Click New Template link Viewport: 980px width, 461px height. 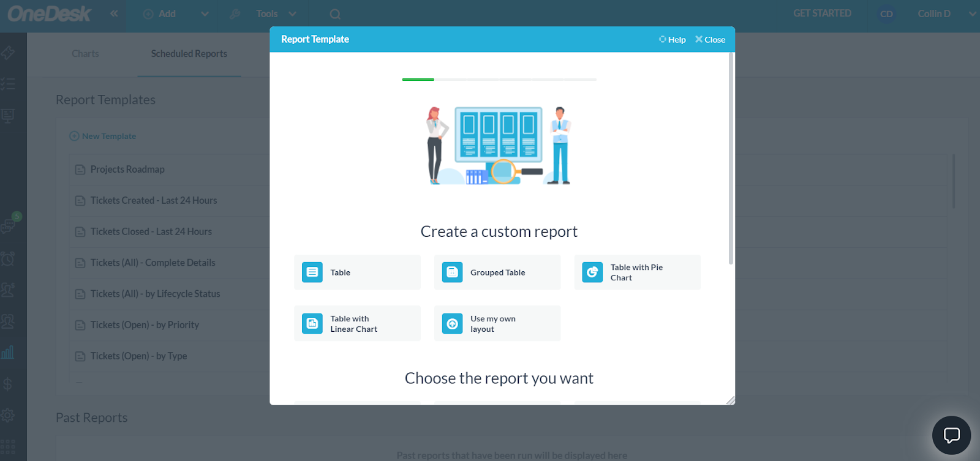tap(103, 136)
